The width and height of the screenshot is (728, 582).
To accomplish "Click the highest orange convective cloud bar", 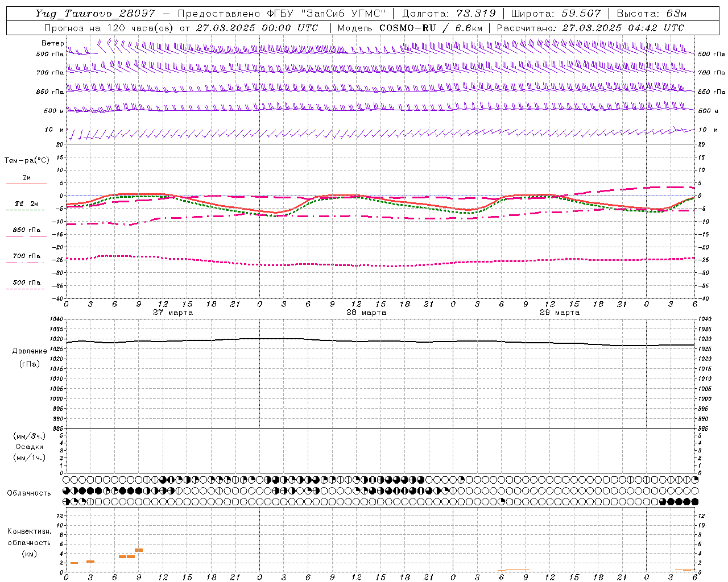I will pos(139,550).
